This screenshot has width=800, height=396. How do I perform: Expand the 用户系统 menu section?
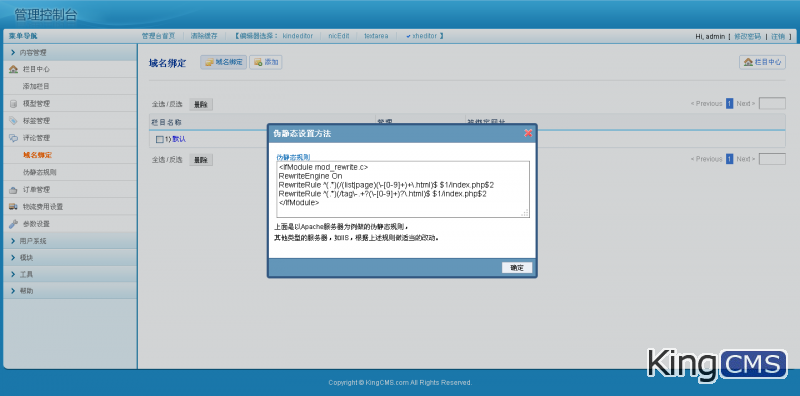tap(70, 241)
